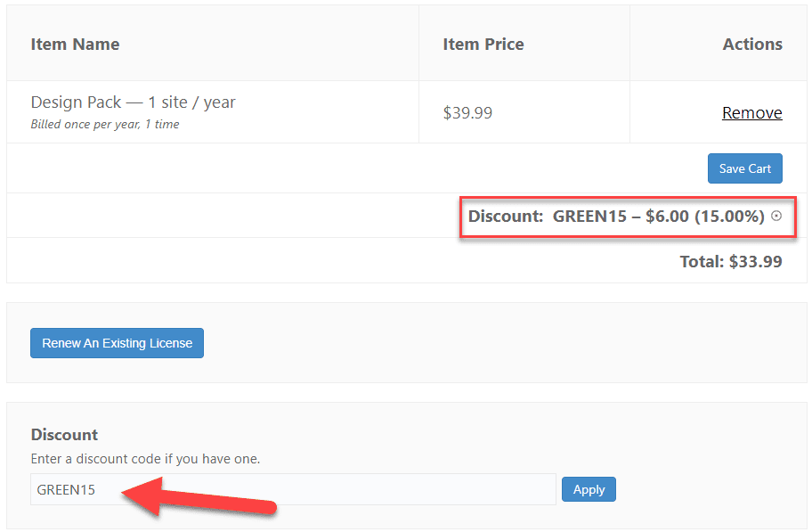Click the Save Cart button

pyautogui.click(x=744, y=168)
